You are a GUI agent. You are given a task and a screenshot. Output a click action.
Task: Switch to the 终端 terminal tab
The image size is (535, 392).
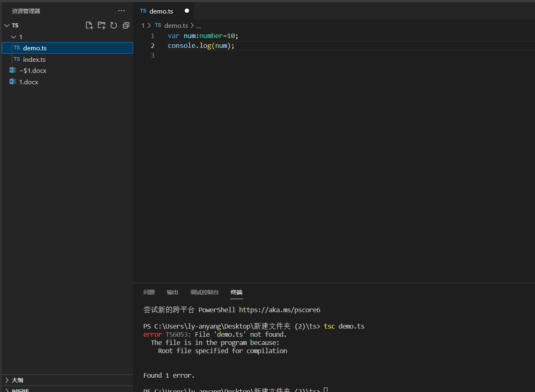[x=237, y=292]
